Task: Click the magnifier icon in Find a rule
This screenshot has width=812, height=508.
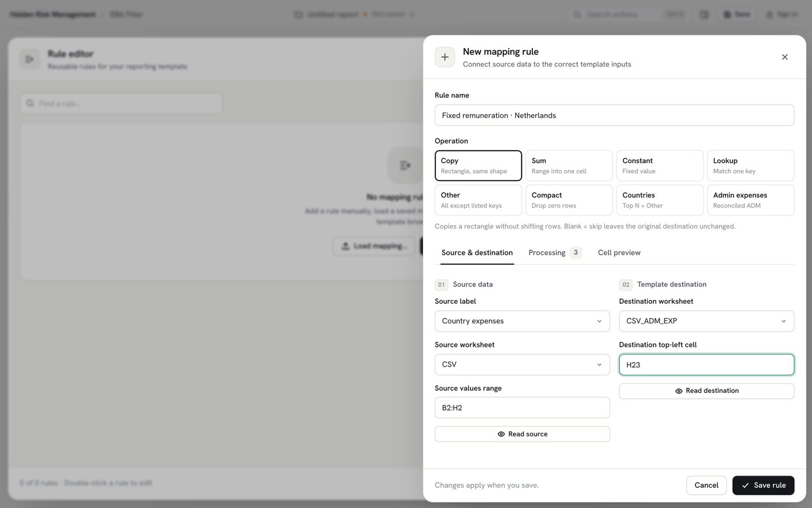Action: (x=30, y=103)
